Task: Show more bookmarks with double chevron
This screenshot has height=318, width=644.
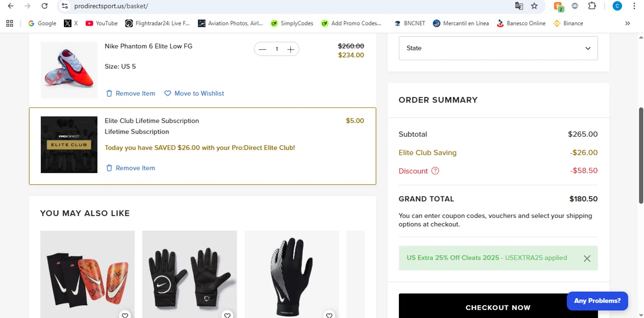Action: (627, 23)
